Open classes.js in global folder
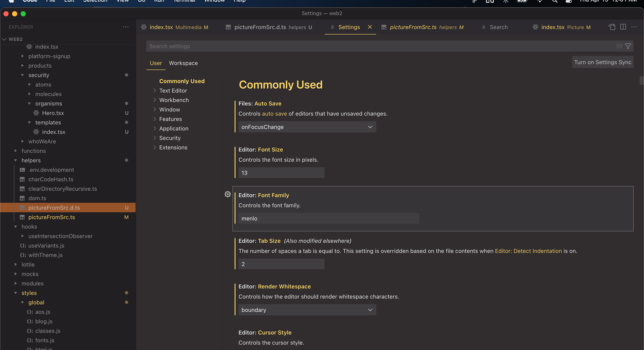The height and width of the screenshot is (350, 644). 47,331
